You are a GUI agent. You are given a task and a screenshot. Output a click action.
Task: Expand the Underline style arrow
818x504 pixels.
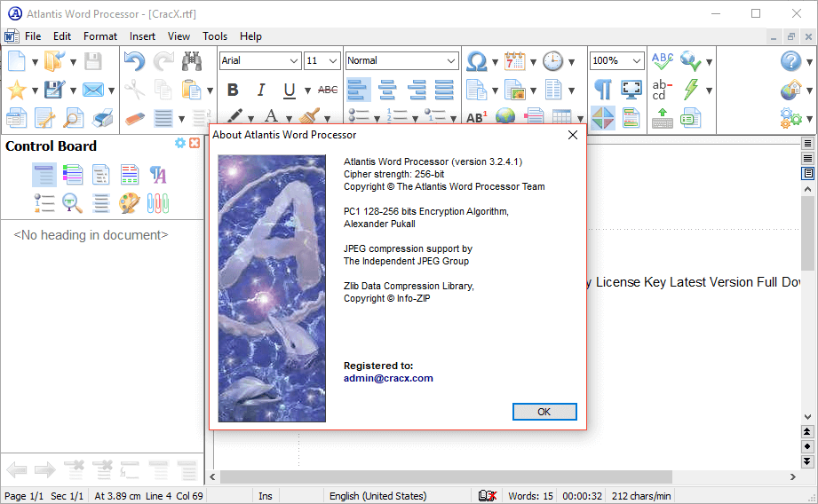307,91
